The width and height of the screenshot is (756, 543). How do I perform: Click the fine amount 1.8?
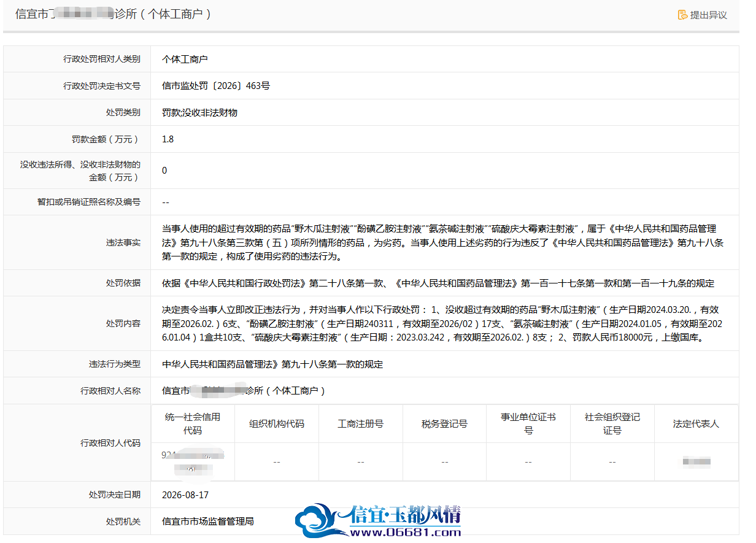168,139
